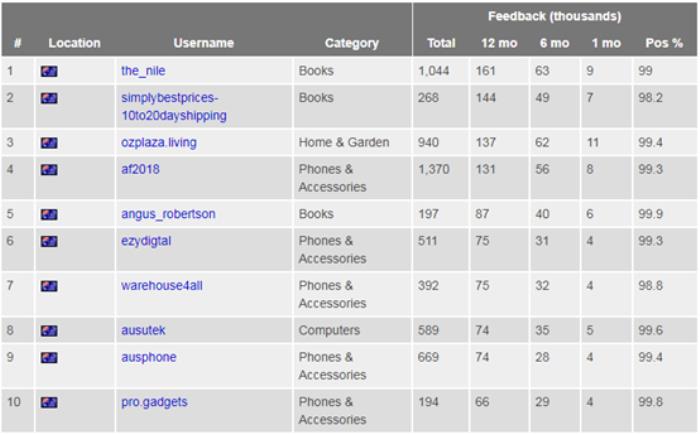Click the flag icon beside warehouse4all
The height and width of the screenshot is (434, 700).
(49, 286)
